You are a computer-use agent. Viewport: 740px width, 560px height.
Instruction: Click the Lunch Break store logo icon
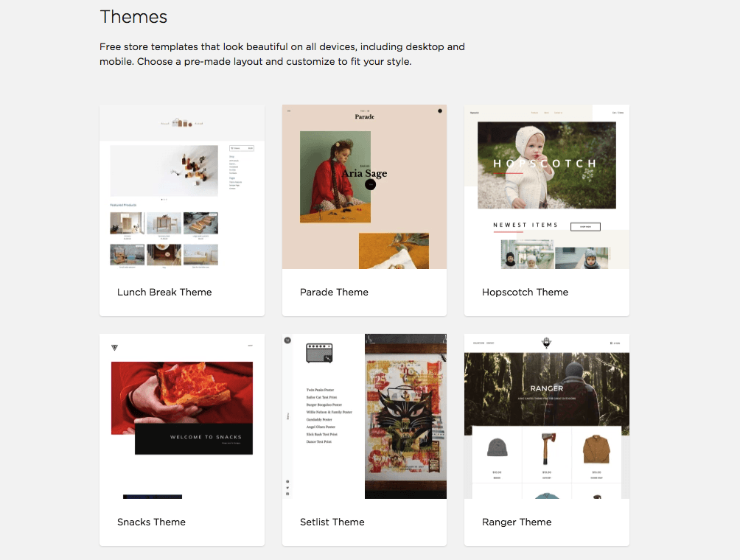pos(182,122)
